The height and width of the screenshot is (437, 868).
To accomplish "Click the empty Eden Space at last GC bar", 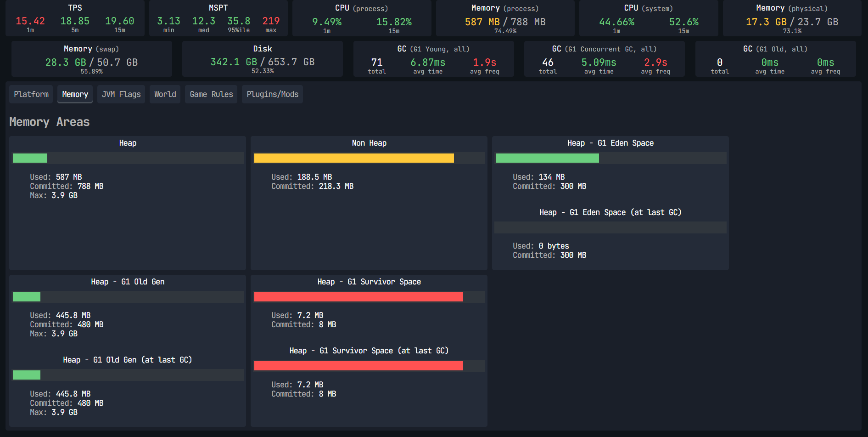I will point(610,227).
